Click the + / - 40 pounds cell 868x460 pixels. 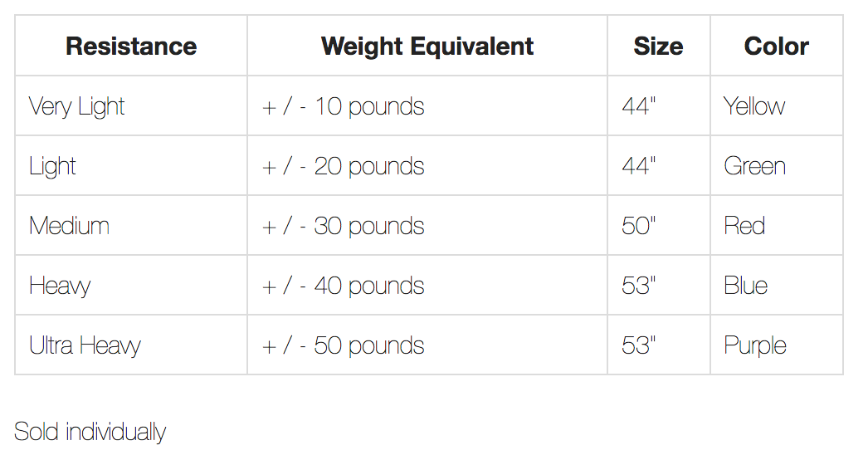point(343,286)
